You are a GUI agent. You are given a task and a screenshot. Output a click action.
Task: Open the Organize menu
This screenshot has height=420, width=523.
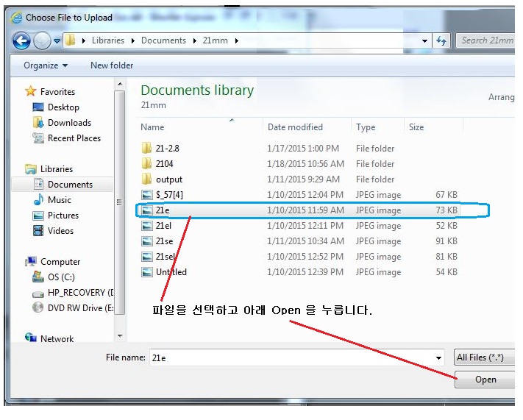pos(46,65)
